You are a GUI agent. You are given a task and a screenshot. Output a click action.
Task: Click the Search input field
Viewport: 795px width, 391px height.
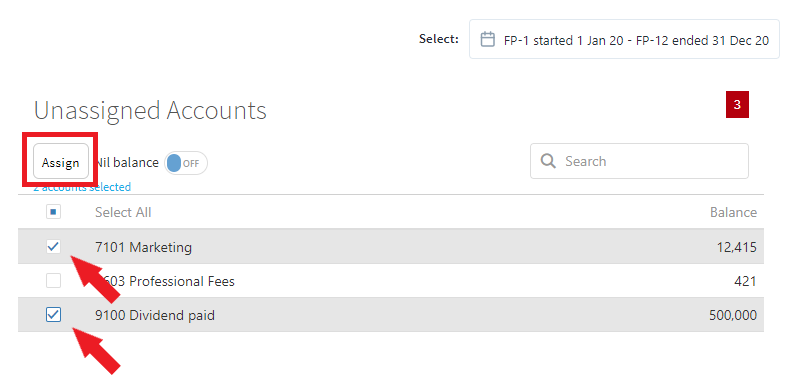tap(639, 161)
